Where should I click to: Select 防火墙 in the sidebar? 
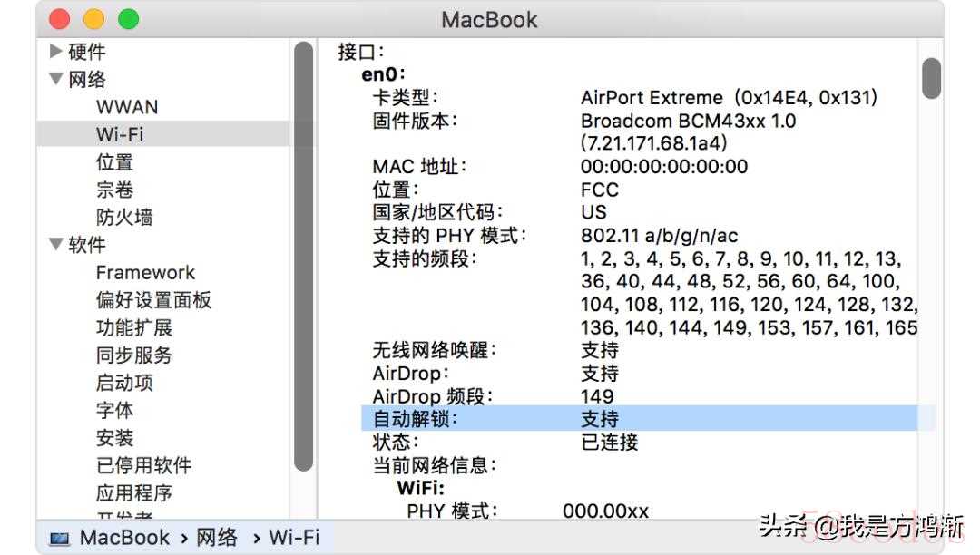pos(124,217)
